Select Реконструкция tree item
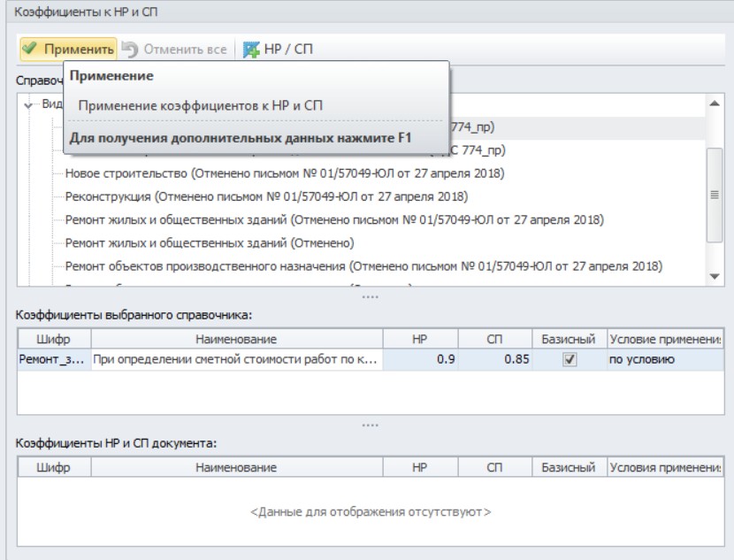The image size is (734, 560). pos(266,196)
